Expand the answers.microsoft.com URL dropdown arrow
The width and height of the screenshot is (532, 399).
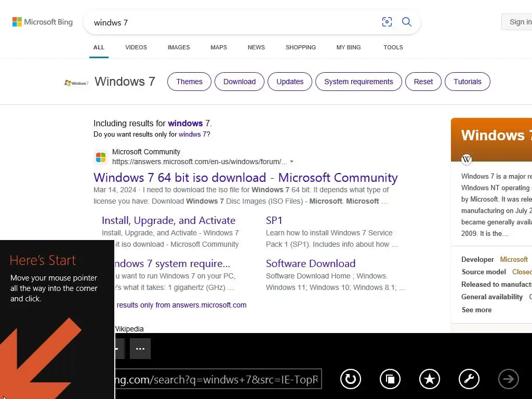click(291, 162)
